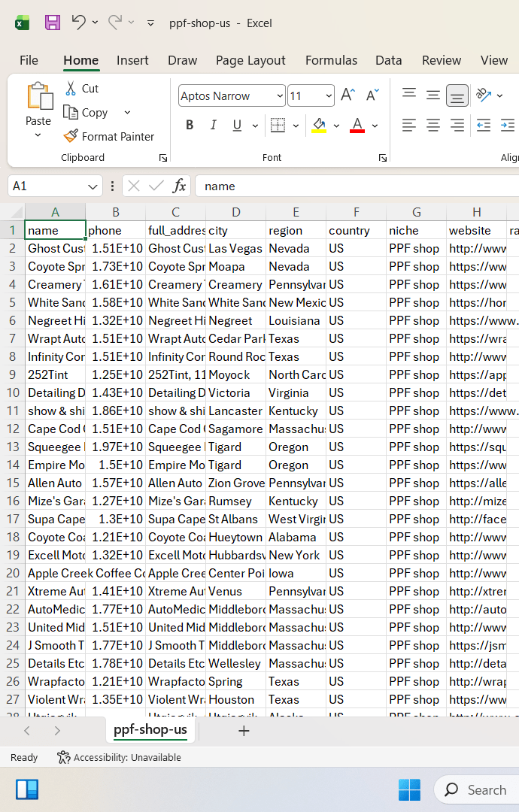The image size is (519, 812).
Task: Open the Page Layout tab
Action: (250, 61)
